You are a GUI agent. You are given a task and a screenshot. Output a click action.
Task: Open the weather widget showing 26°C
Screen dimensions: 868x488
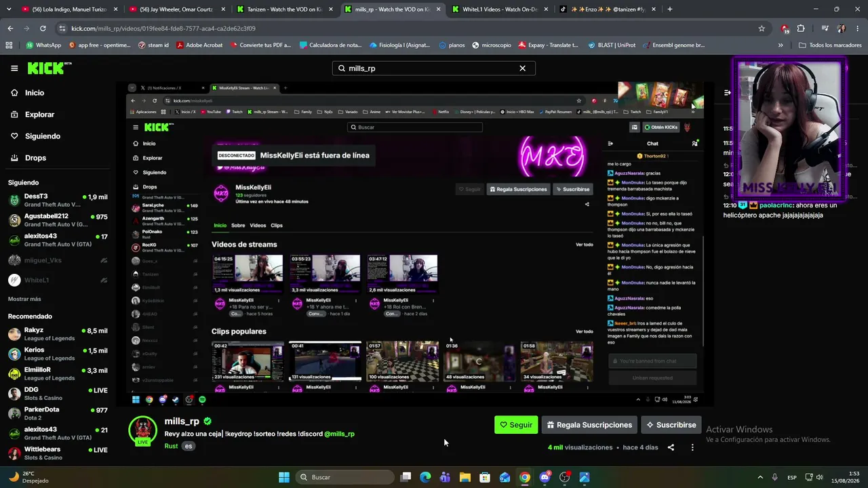[x=30, y=477]
